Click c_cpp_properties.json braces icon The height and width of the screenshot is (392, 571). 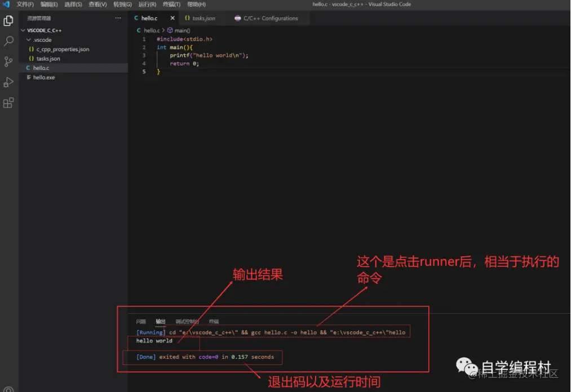(32, 49)
